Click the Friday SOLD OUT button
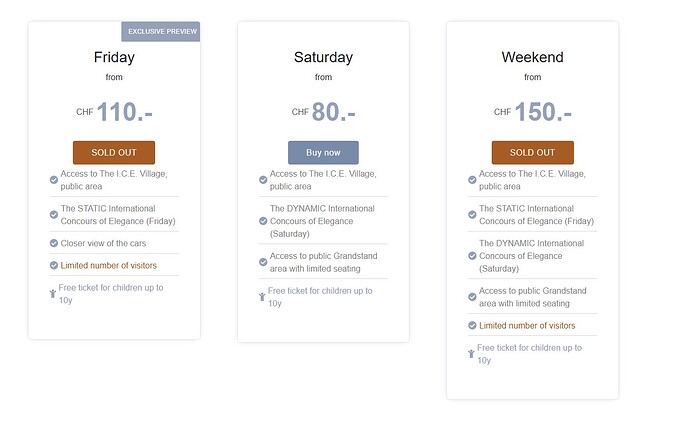 pyautogui.click(x=114, y=152)
